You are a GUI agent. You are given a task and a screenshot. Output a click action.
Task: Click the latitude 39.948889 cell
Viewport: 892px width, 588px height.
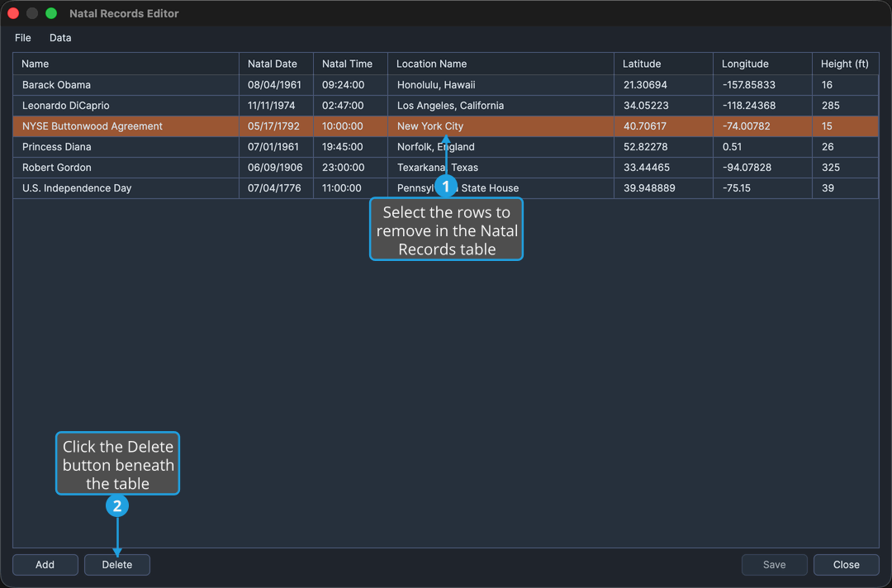click(x=663, y=188)
